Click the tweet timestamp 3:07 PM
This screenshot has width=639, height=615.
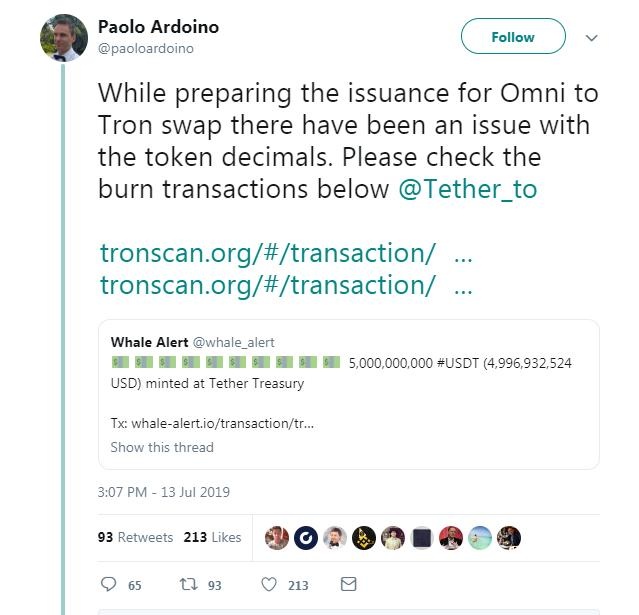coord(164,492)
